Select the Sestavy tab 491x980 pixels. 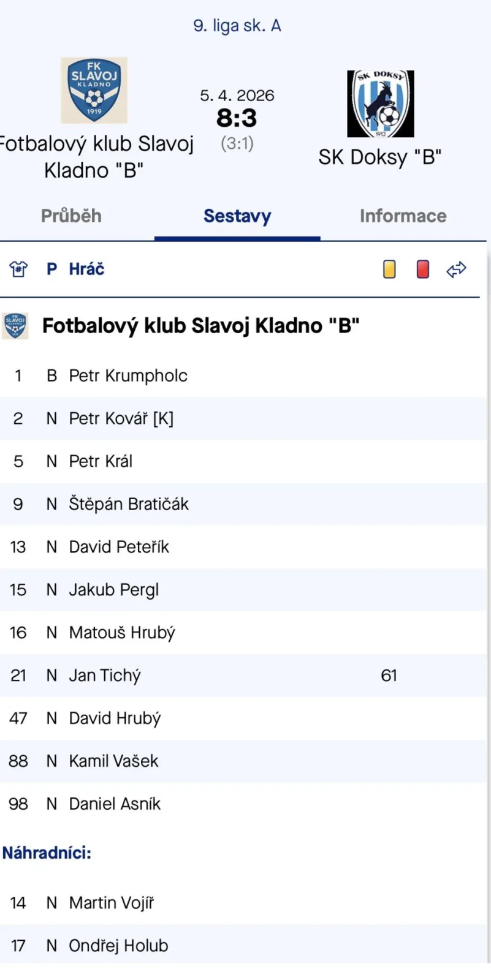click(x=237, y=216)
